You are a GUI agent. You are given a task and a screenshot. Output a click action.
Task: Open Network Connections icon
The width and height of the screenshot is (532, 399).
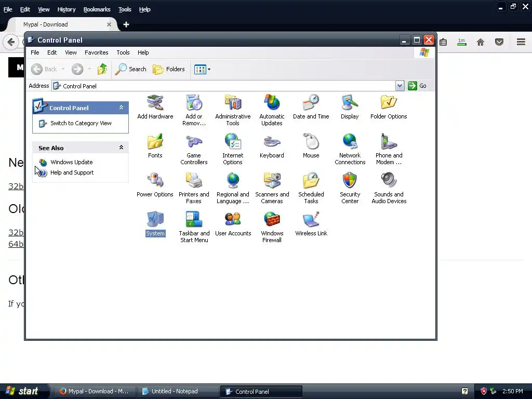(x=350, y=149)
